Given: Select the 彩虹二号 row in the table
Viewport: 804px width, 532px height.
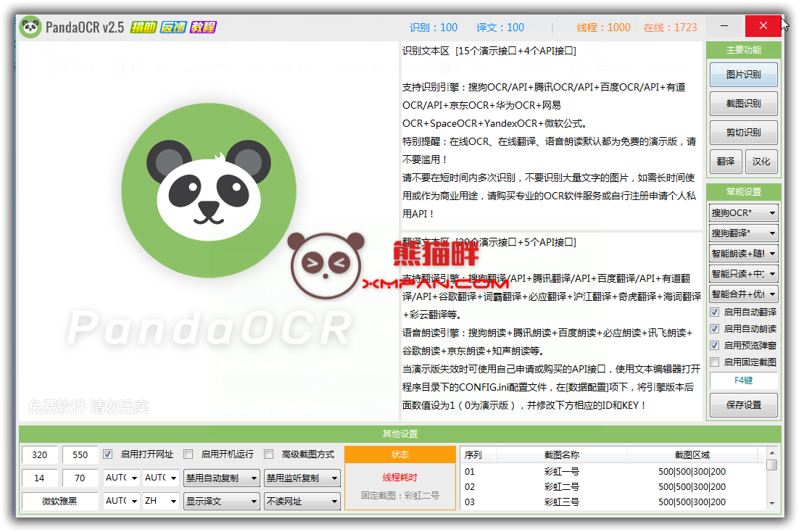Looking at the screenshot, I should click(x=613, y=487).
